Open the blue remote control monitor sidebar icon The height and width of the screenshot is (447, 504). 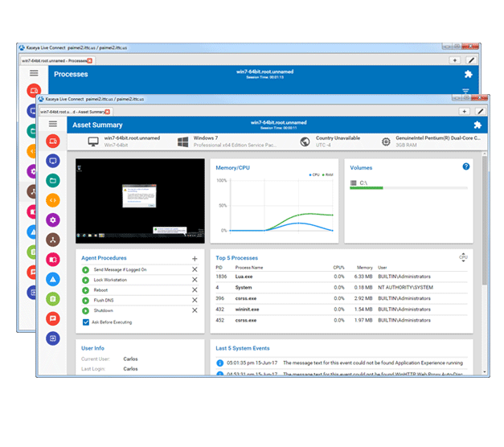[x=53, y=161]
